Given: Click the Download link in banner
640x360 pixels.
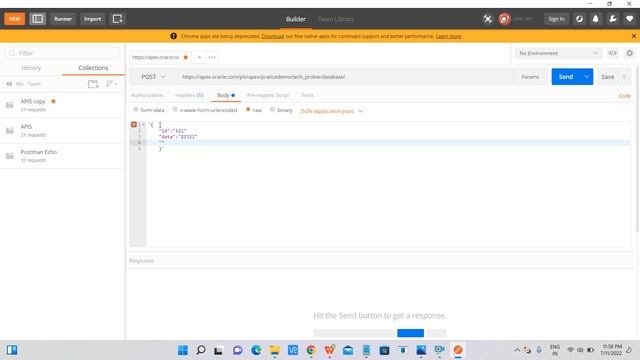Looking at the screenshot, I should [x=273, y=36].
